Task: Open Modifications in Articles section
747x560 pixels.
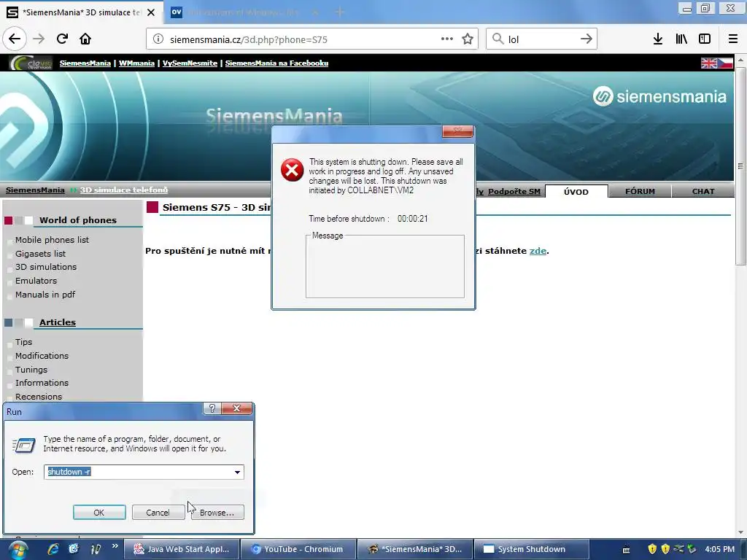Action: click(42, 356)
